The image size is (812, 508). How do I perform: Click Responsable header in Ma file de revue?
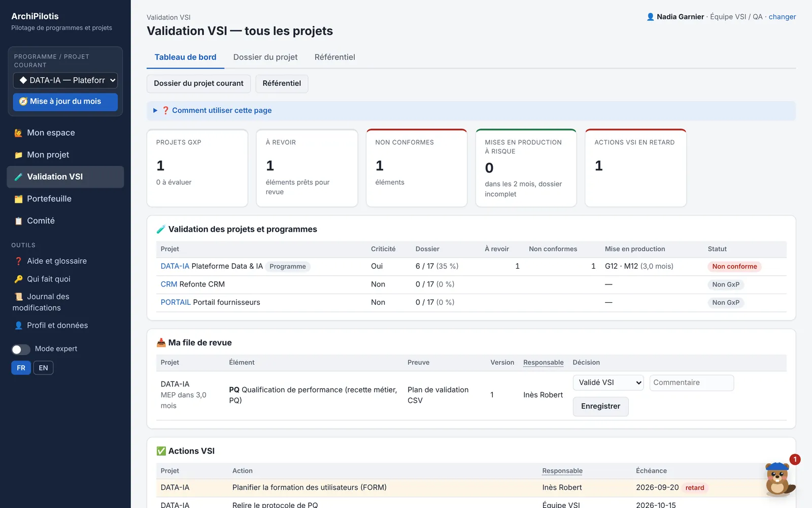coord(544,363)
